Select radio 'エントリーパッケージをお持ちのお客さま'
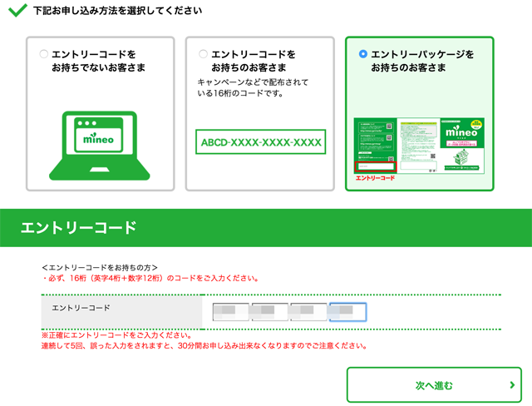The height and width of the screenshot is (406, 532). pyautogui.click(x=362, y=54)
